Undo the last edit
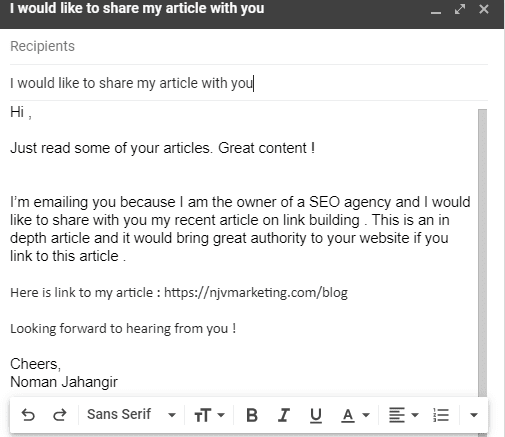The width and height of the screenshot is (505, 437). click(x=28, y=415)
